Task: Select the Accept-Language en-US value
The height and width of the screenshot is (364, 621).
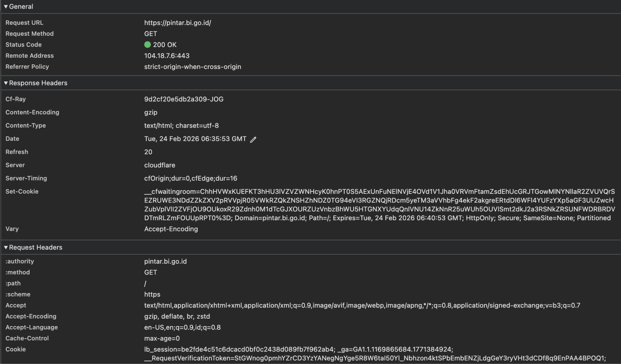Action: pyautogui.click(x=182, y=327)
